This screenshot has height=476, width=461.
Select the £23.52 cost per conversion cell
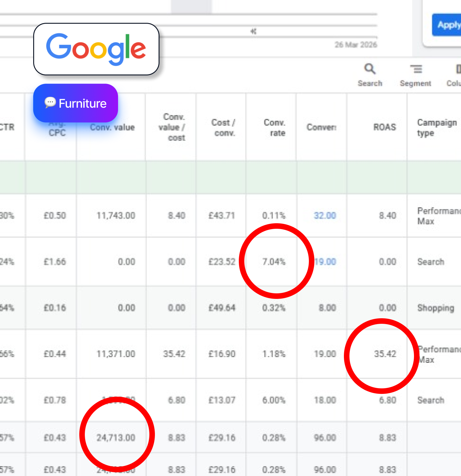coord(222,262)
